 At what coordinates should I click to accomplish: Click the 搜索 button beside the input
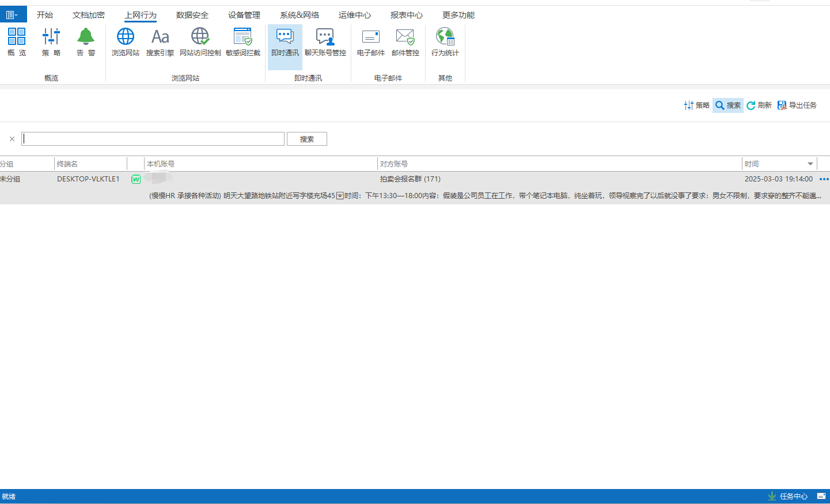(306, 139)
